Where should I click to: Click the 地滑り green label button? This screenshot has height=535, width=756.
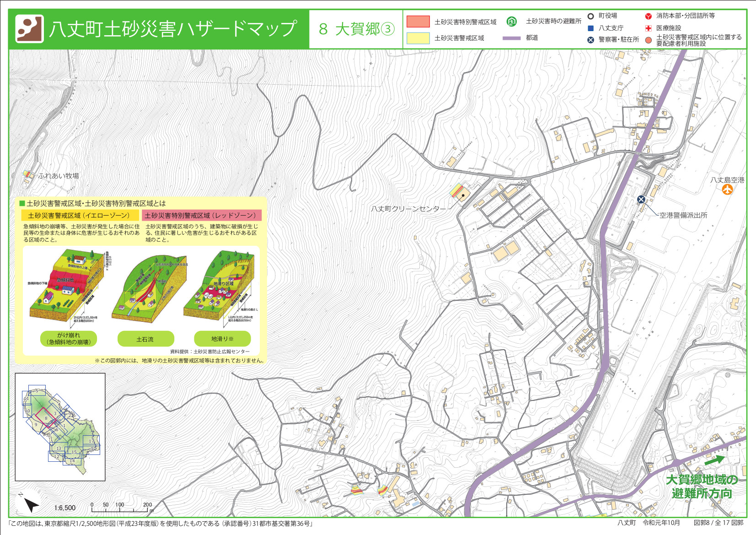[222, 339]
